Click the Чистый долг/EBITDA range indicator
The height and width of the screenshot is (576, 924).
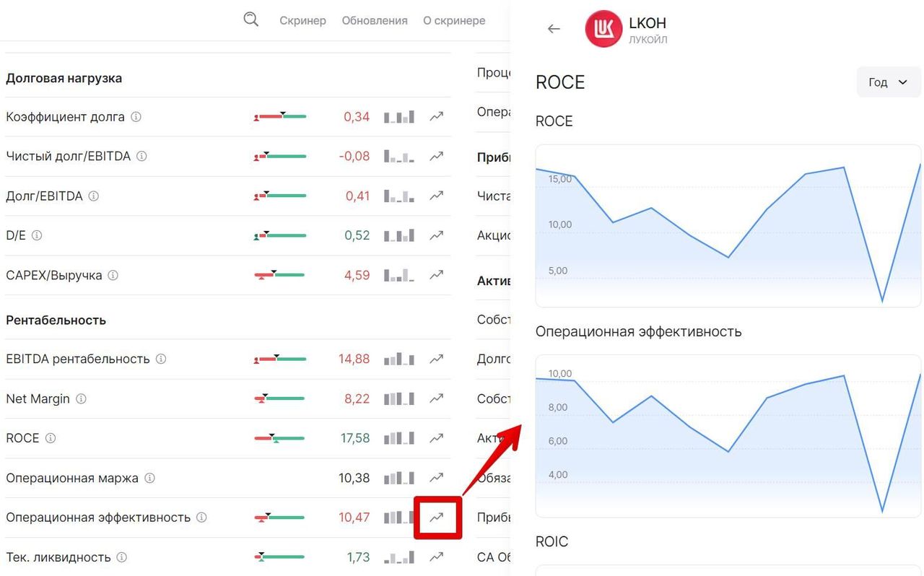[279, 156]
